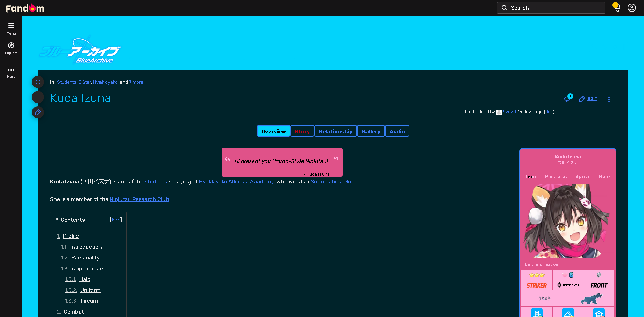Expand the '7 more' categories link
Viewport: 644px width, 317px height.
[x=136, y=82]
